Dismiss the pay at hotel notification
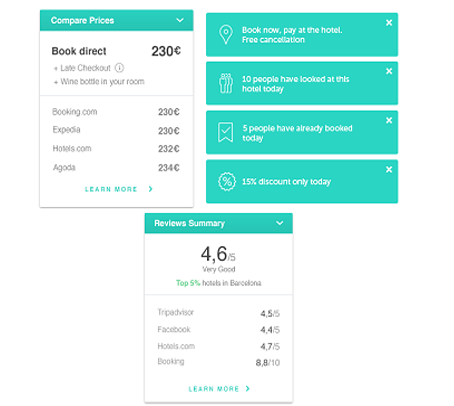The image size is (454, 406). 389,23
